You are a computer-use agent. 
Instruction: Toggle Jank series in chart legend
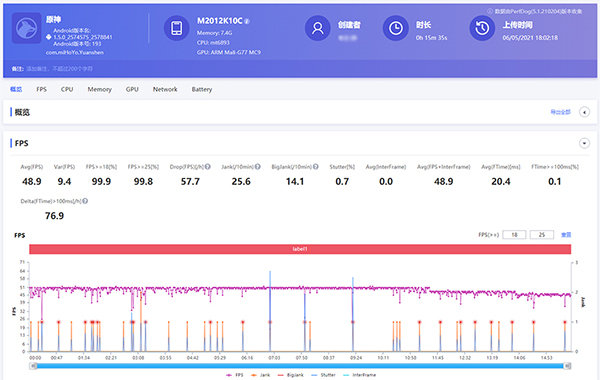tap(260, 375)
